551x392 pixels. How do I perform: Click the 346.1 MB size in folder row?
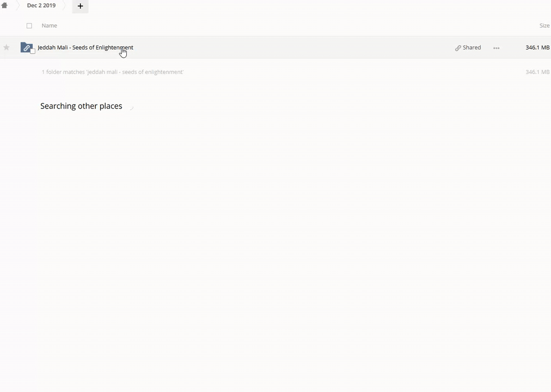pyautogui.click(x=537, y=47)
